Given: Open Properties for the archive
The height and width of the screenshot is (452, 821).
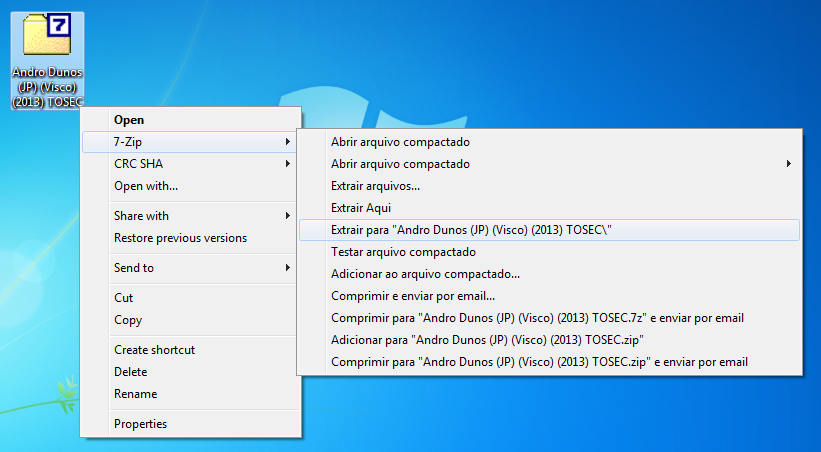Looking at the screenshot, I should (140, 424).
